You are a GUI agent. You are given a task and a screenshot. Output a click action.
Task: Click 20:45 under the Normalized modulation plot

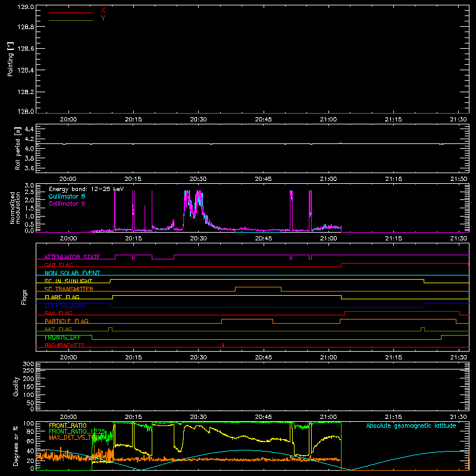263,239
